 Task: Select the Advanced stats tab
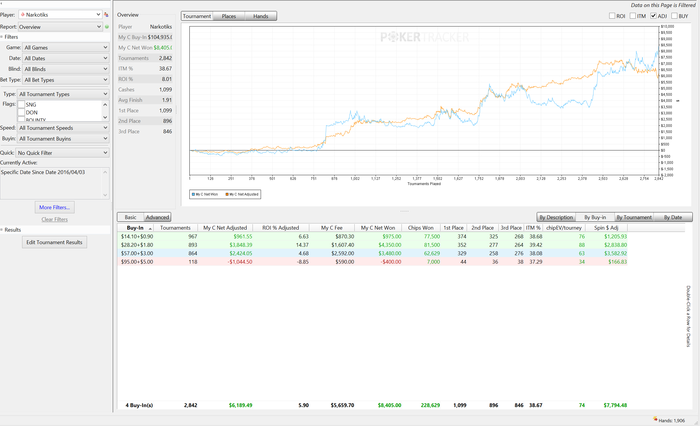point(157,217)
